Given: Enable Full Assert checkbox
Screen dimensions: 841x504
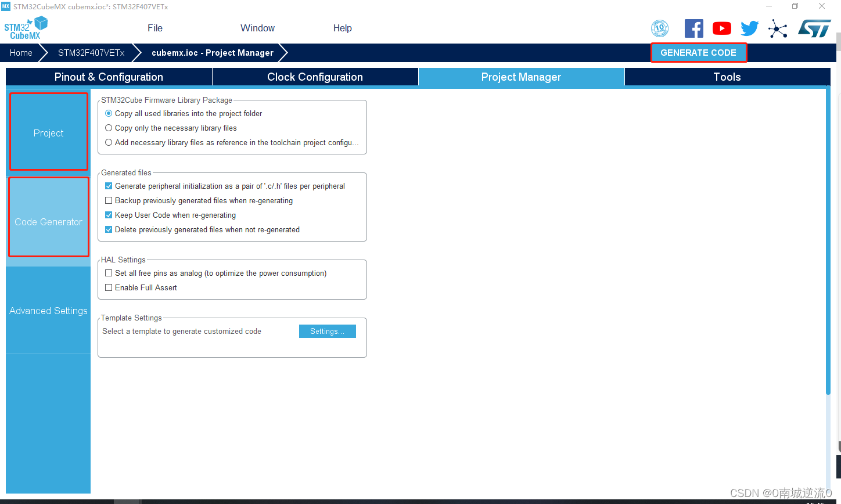Looking at the screenshot, I should 109,287.
